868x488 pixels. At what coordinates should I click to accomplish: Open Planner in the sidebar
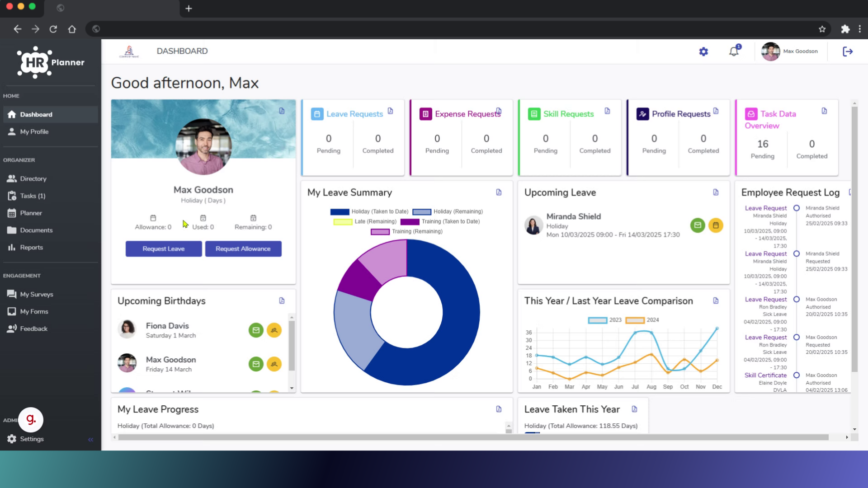click(x=50, y=213)
